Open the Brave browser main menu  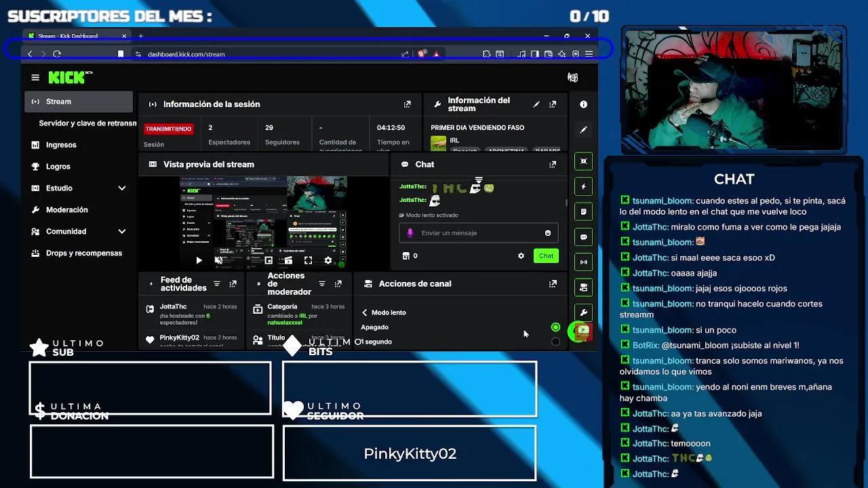[x=589, y=54]
